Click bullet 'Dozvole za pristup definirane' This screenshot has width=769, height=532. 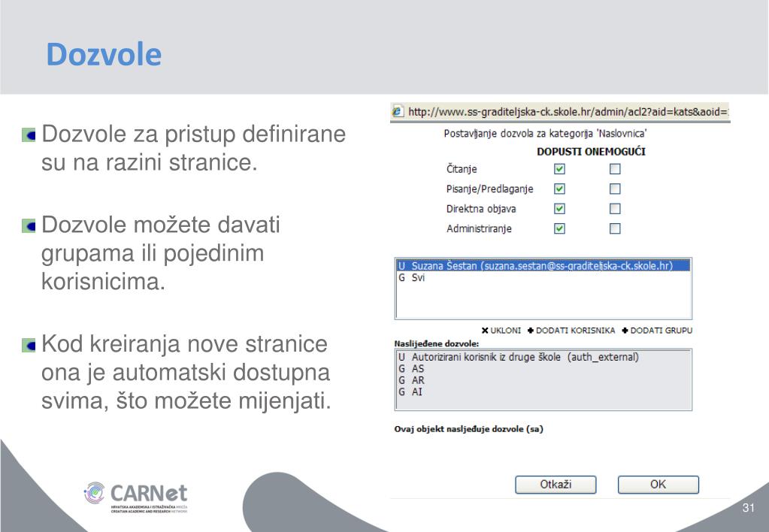[194, 148]
